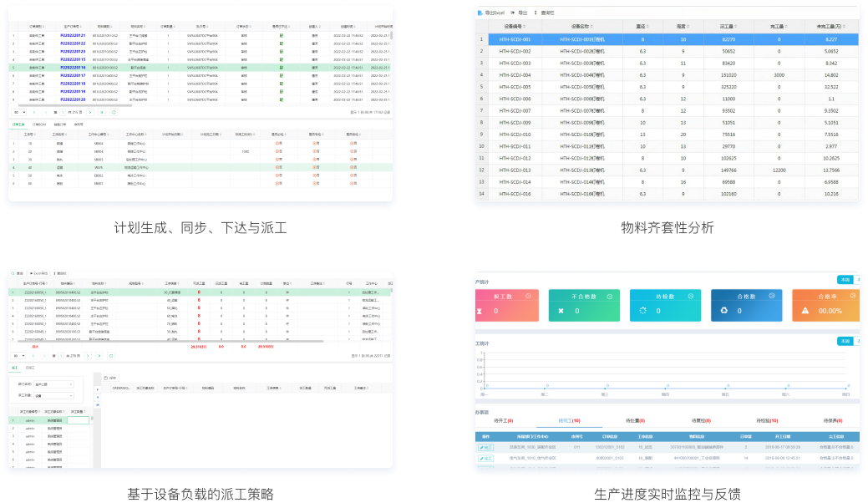Image resolution: width=868 pixels, height=503 pixels.
Task: Click the 导出Excel icon button
Action: (480, 13)
